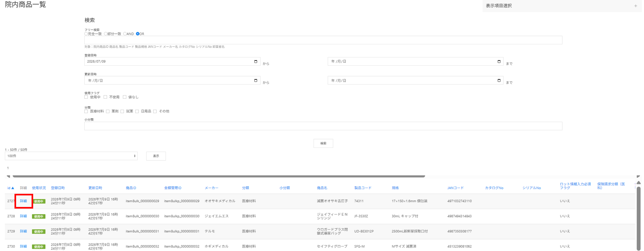Check the 使用中 usage flag checkbox
The height and width of the screenshot is (251, 644).
[x=86, y=97]
